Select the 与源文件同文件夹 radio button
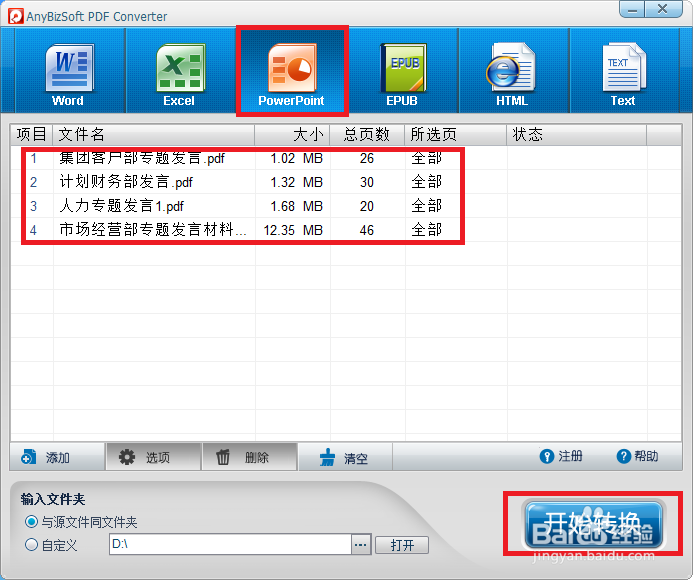This screenshot has height=580, width=693. tap(31, 522)
